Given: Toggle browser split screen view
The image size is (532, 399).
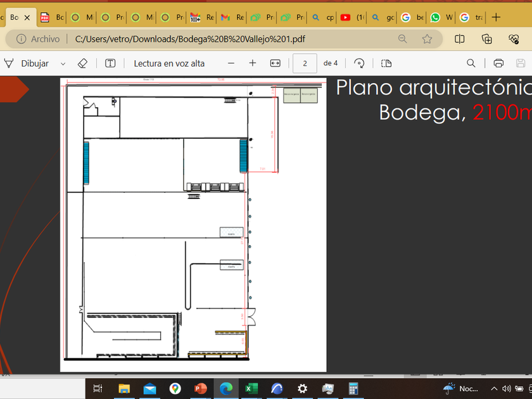Looking at the screenshot, I should coord(460,39).
